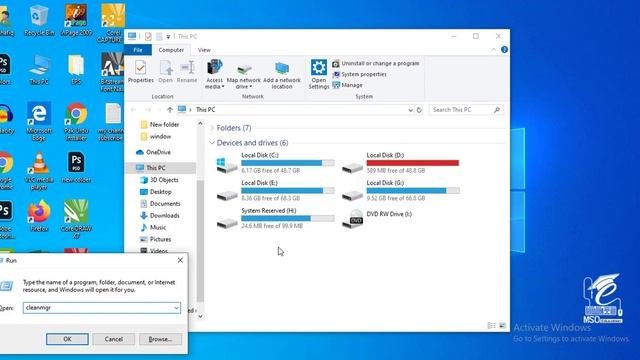Select OneDrive in navigation pane
The width and height of the screenshot is (640, 360).
click(153, 152)
